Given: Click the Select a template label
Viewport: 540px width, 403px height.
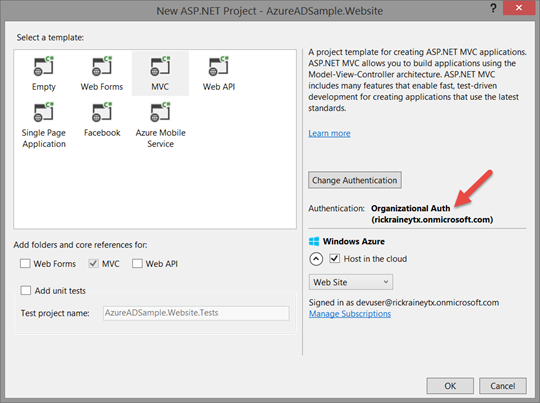Looking at the screenshot, I should 50,38.
